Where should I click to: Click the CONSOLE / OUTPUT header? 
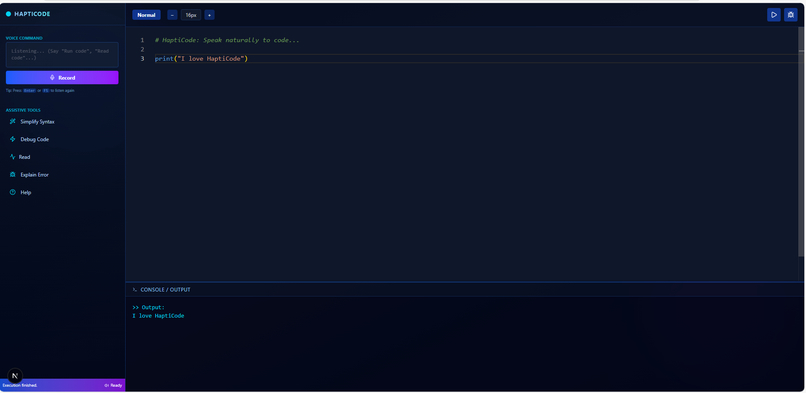tap(165, 290)
